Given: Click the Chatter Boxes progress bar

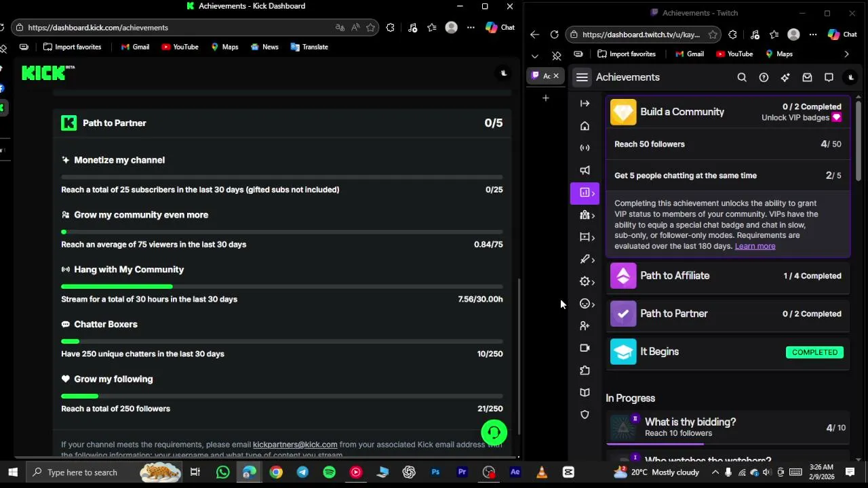Looking at the screenshot, I should click(x=282, y=342).
